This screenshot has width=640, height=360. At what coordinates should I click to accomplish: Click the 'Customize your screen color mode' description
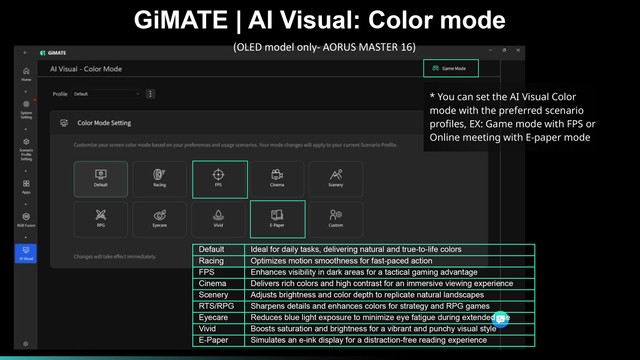235,145
